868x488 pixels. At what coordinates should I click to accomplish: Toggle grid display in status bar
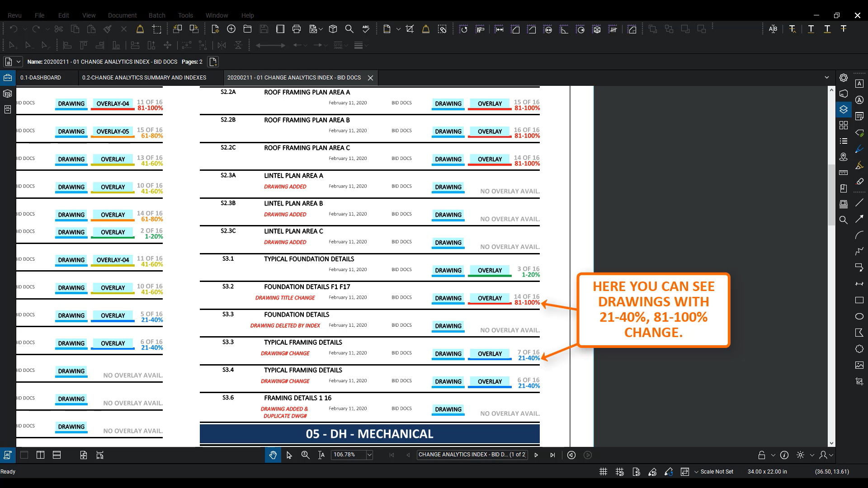[x=603, y=472]
